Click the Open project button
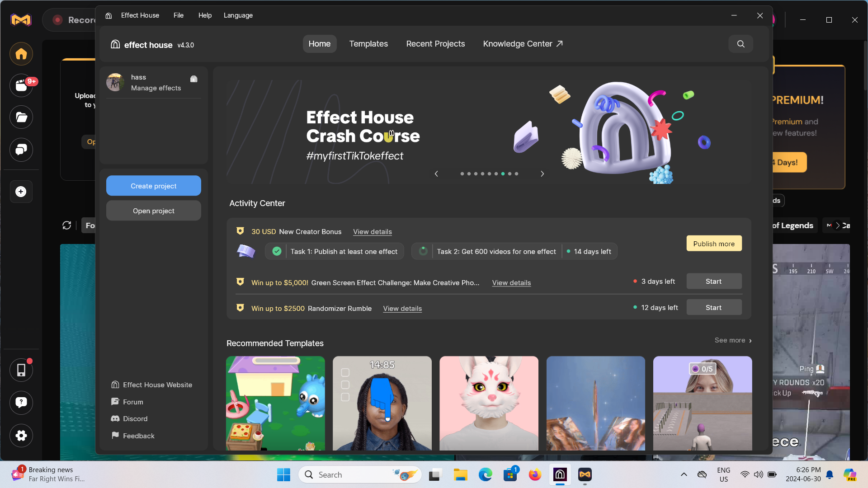 click(154, 211)
